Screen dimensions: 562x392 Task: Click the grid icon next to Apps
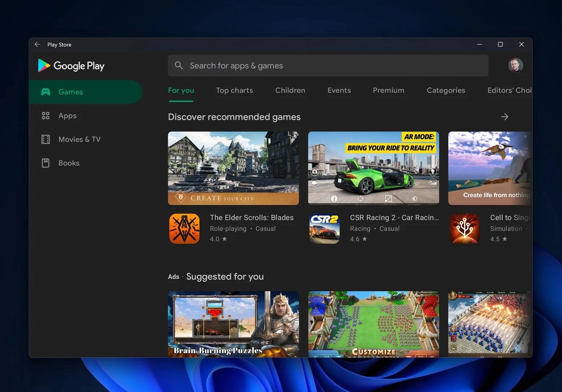tap(46, 116)
